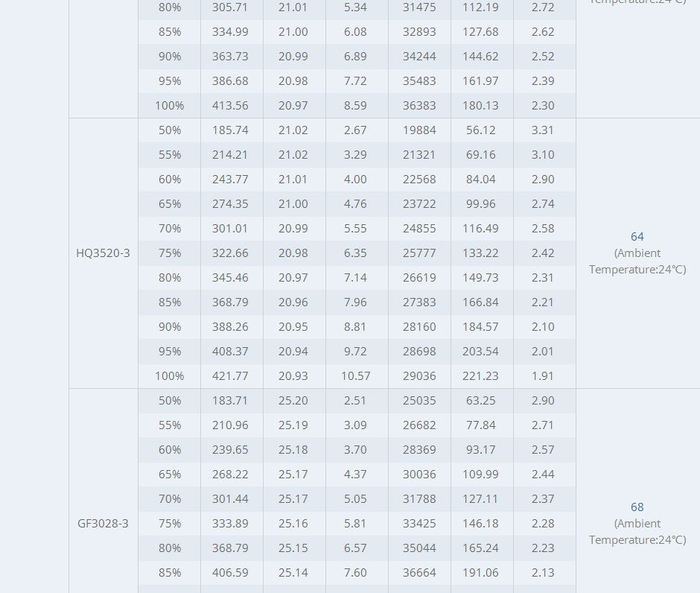Select the GF3028-3 propeller label
The image size is (700, 593).
(103, 524)
